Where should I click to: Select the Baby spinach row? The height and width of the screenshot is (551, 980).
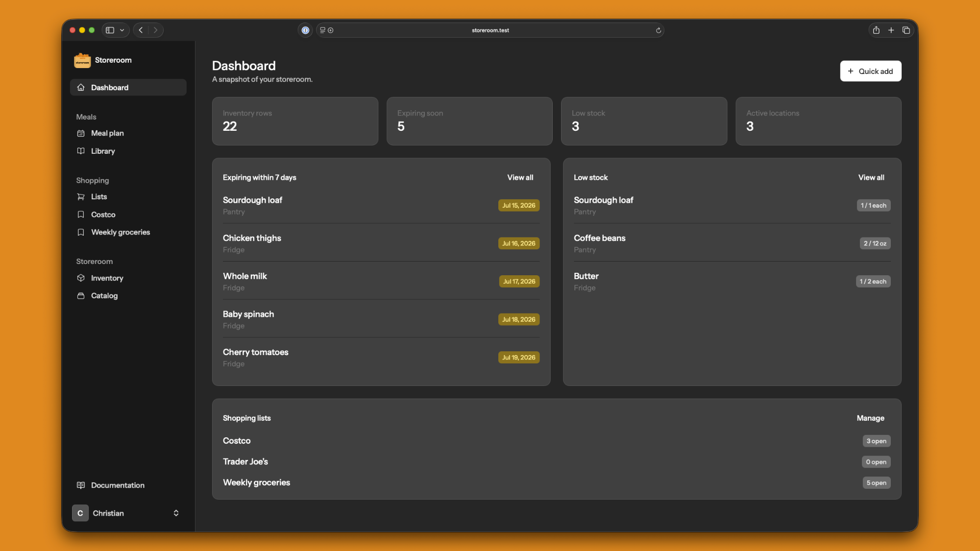[x=381, y=319]
